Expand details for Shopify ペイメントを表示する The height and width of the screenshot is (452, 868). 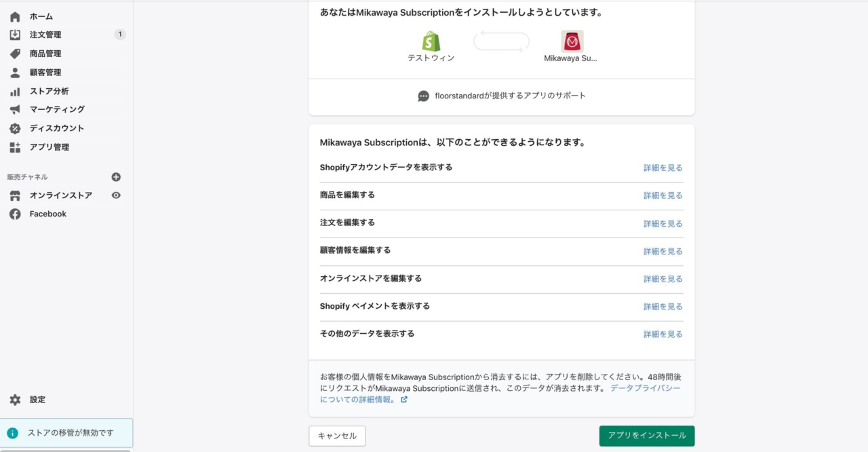pyautogui.click(x=663, y=307)
